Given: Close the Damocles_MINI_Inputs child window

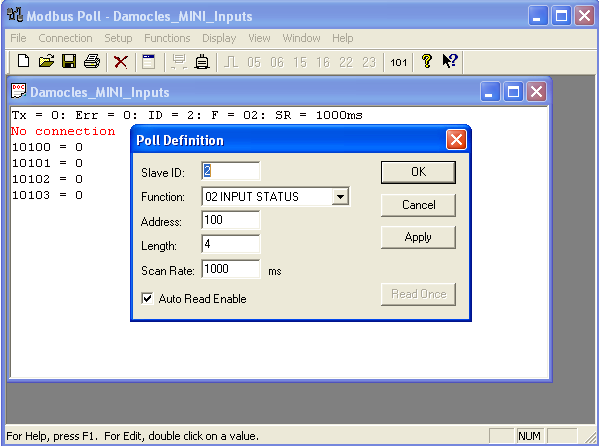Looking at the screenshot, I should (x=536, y=92).
